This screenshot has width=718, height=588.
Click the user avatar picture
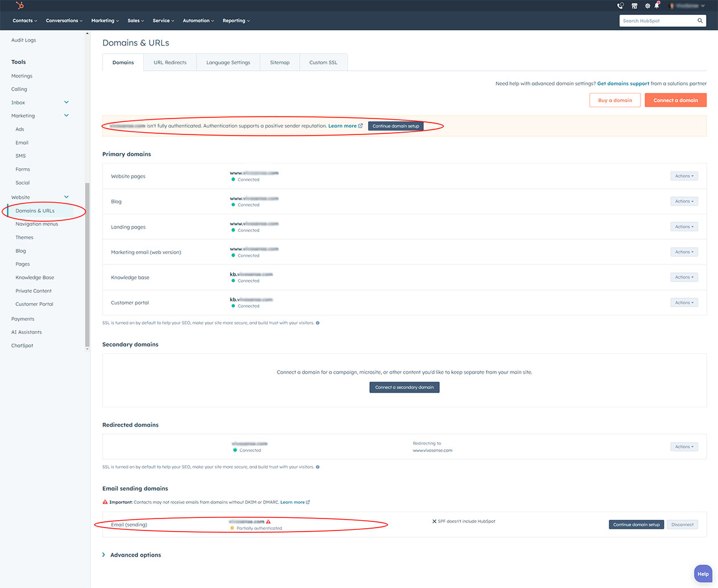pos(672,6)
